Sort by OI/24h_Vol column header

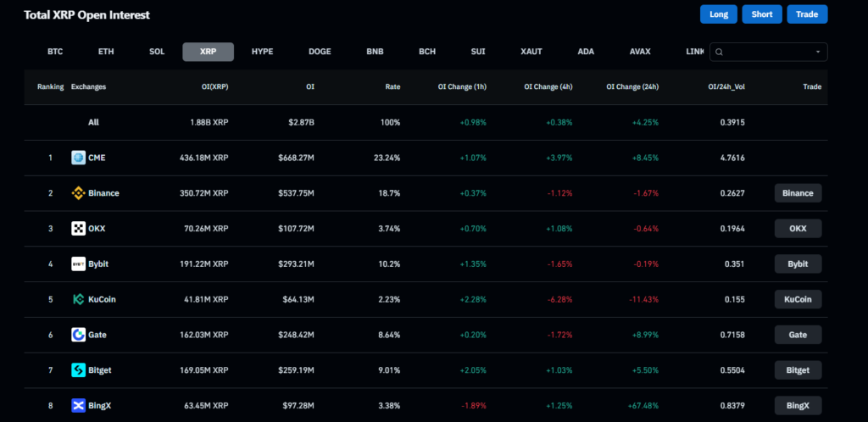pos(726,86)
